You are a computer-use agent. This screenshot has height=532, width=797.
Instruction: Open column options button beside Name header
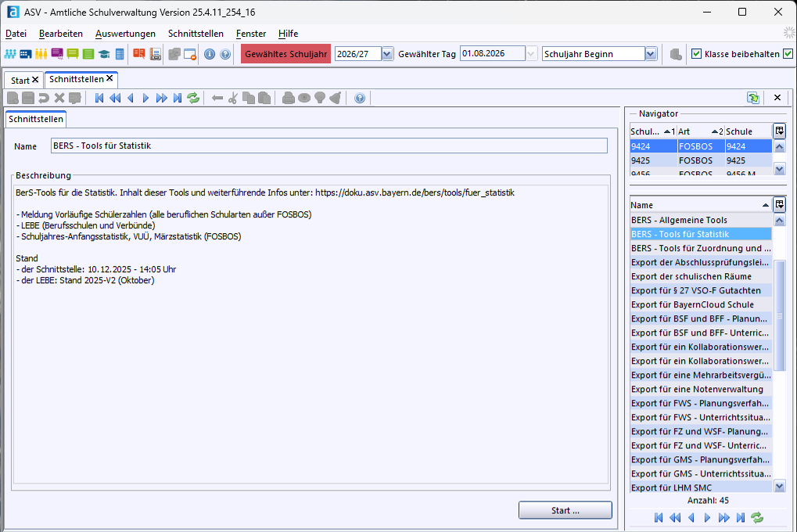click(x=779, y=204)
